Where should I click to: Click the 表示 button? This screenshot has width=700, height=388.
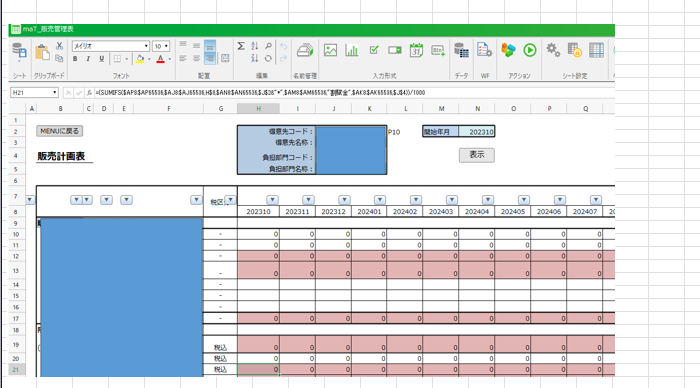(477, 155)
